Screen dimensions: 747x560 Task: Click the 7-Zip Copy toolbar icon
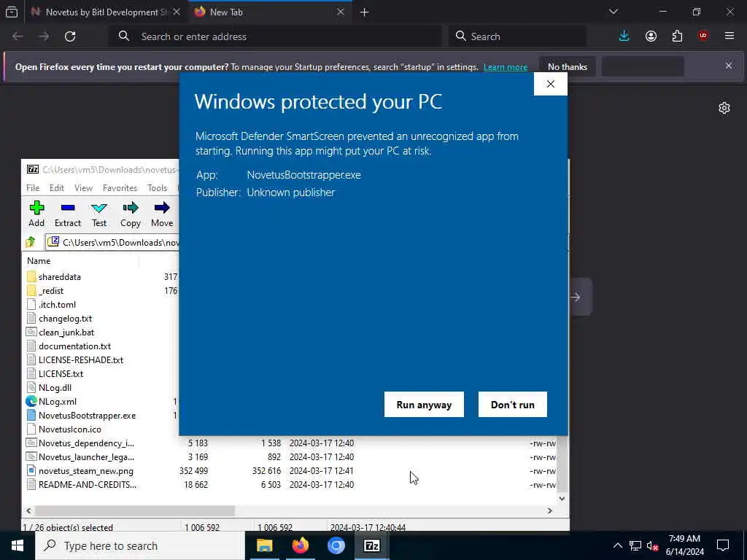tap(130, 214)
